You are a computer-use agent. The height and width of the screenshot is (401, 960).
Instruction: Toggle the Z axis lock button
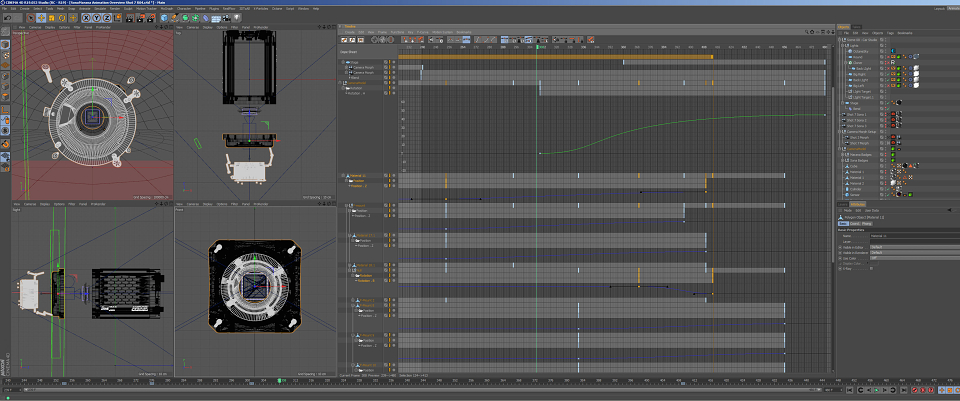point(107,18)
